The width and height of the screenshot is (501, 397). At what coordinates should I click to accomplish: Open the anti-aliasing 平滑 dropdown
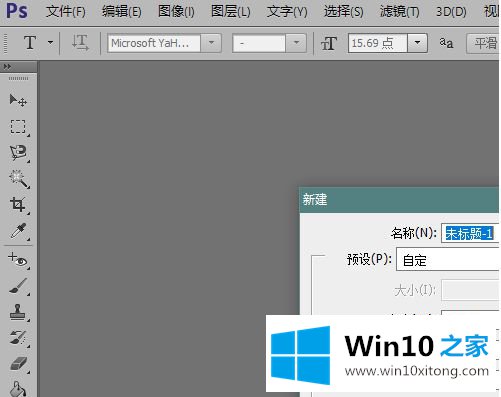pyautogui.click(x=483, y=43)
